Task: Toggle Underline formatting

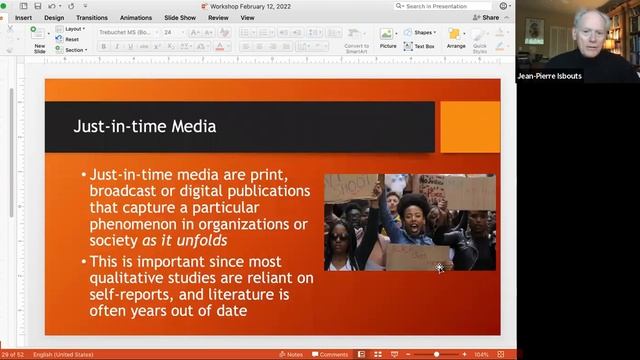Action: (131, 47)
